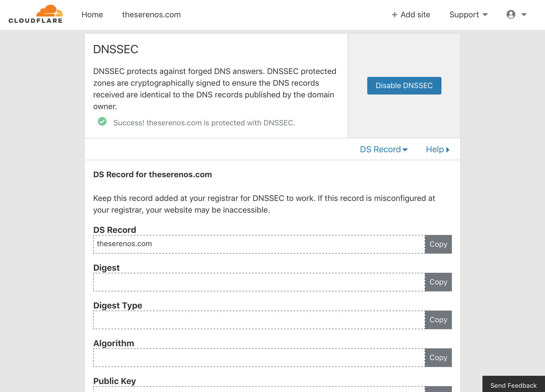545x392 pixels.
Task: Click the green success checkmark icon
Action: pos(102,122)
